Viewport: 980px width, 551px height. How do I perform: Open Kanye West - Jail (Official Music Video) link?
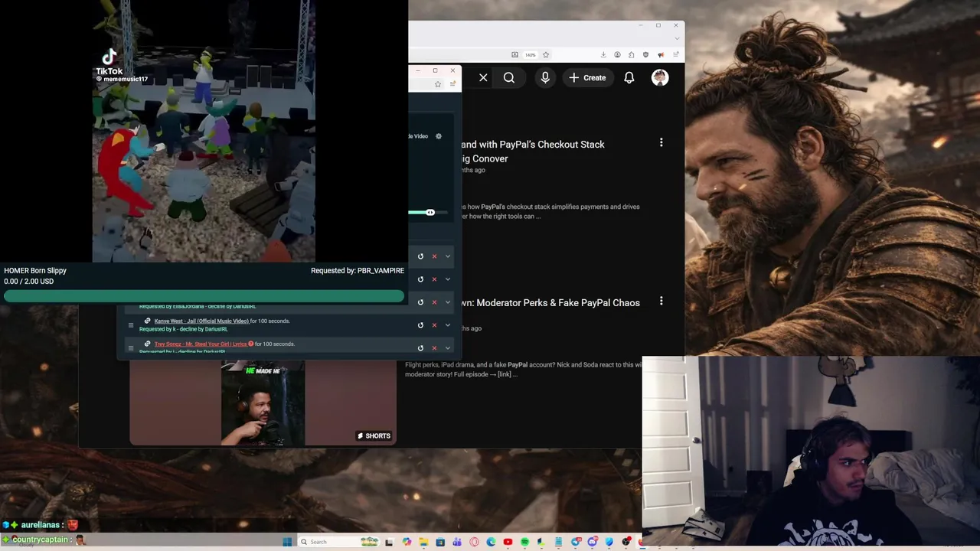click(201, 321)
